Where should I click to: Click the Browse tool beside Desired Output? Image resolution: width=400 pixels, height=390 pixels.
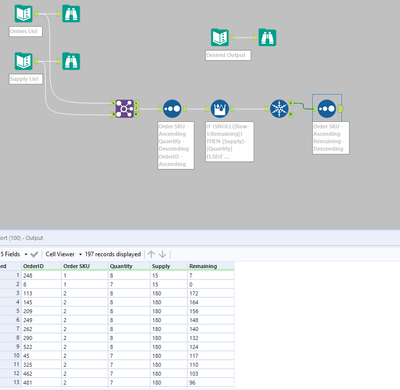267,37
